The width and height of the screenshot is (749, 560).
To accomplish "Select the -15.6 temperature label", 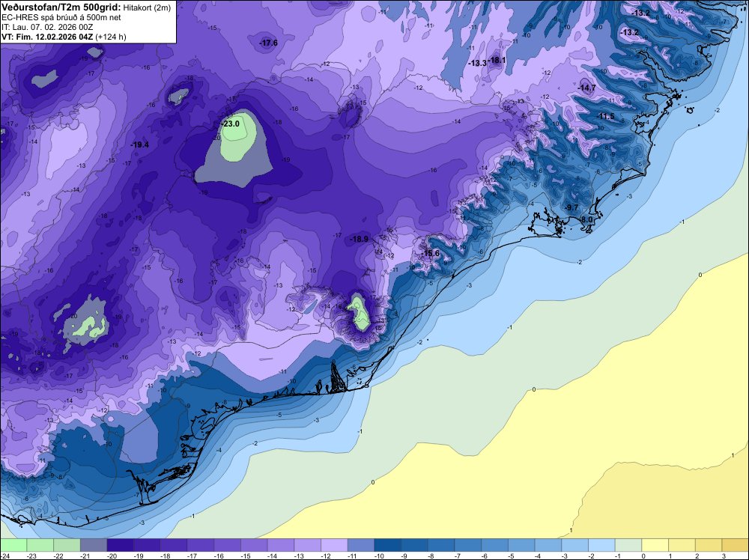I will point(431,253).
